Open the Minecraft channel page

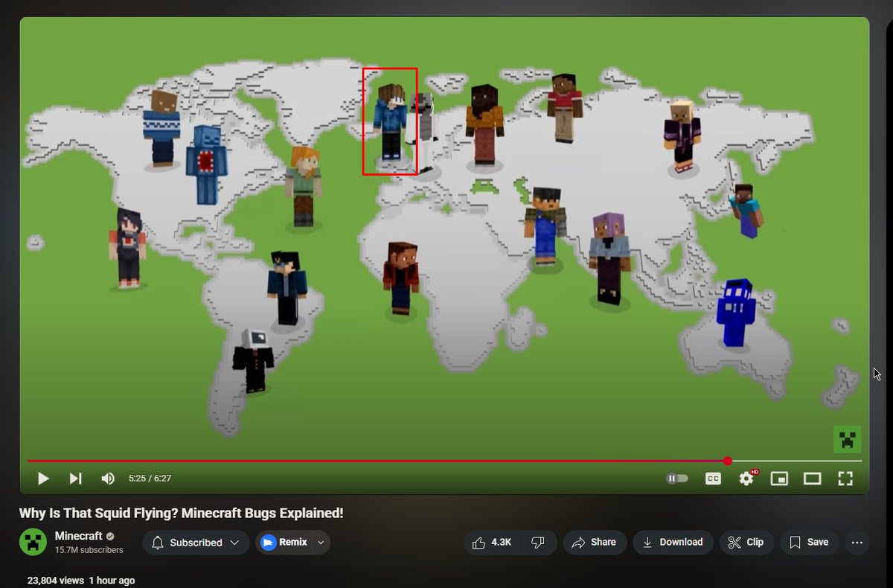point(80,535)
